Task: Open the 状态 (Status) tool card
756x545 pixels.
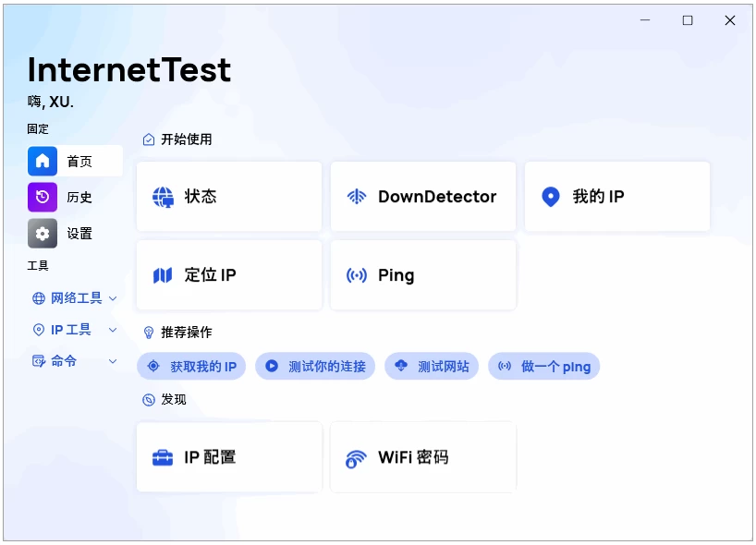Action: [228, 196]
